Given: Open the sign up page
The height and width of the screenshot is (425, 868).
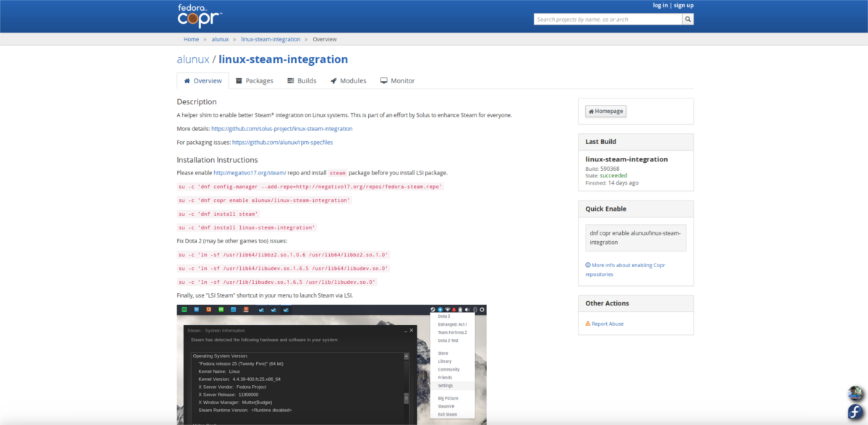Looking at the screenshot, I should tap(684, 5).
